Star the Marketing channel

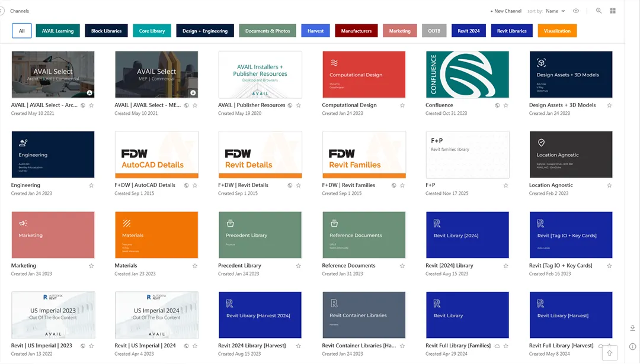coord(91,266)
